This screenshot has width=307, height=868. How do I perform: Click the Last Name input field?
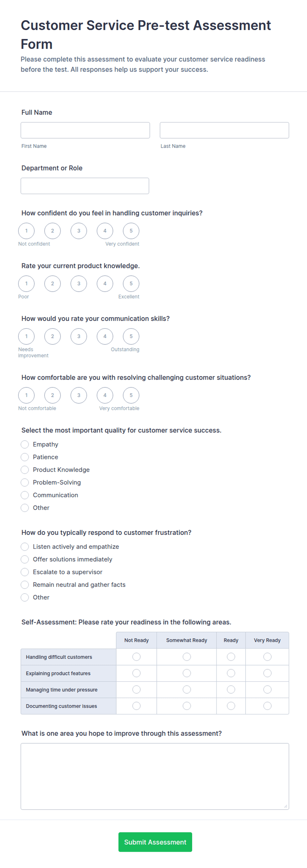224,130
